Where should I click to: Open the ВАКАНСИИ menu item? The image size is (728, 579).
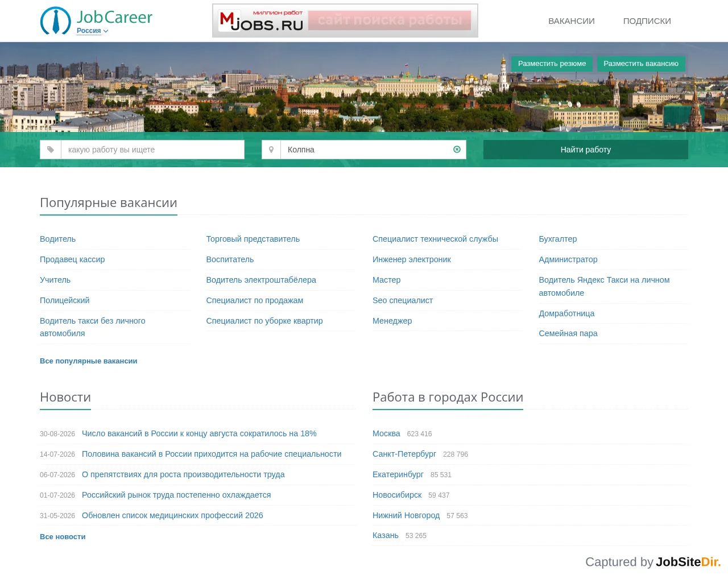pos(572,21)
